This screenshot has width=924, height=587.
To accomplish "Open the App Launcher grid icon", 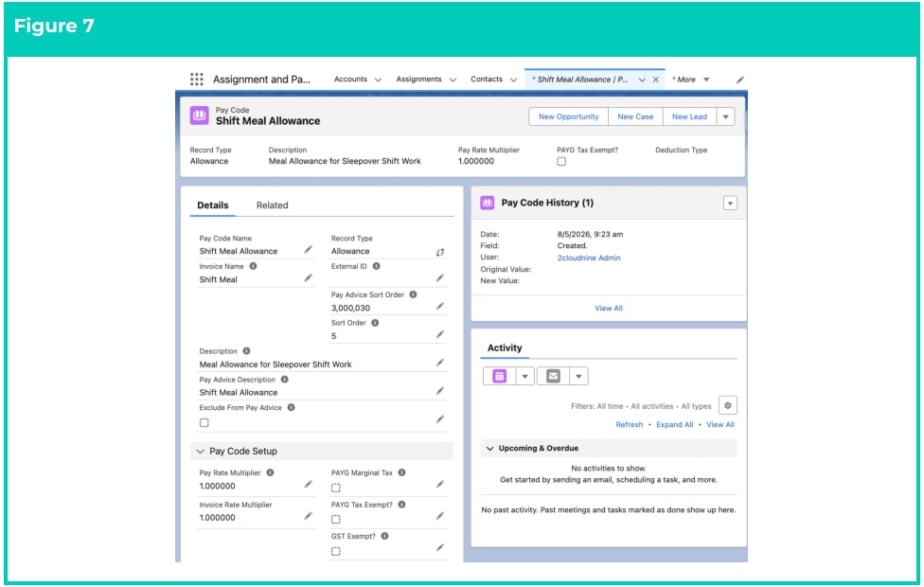I will tap(197, 79).
